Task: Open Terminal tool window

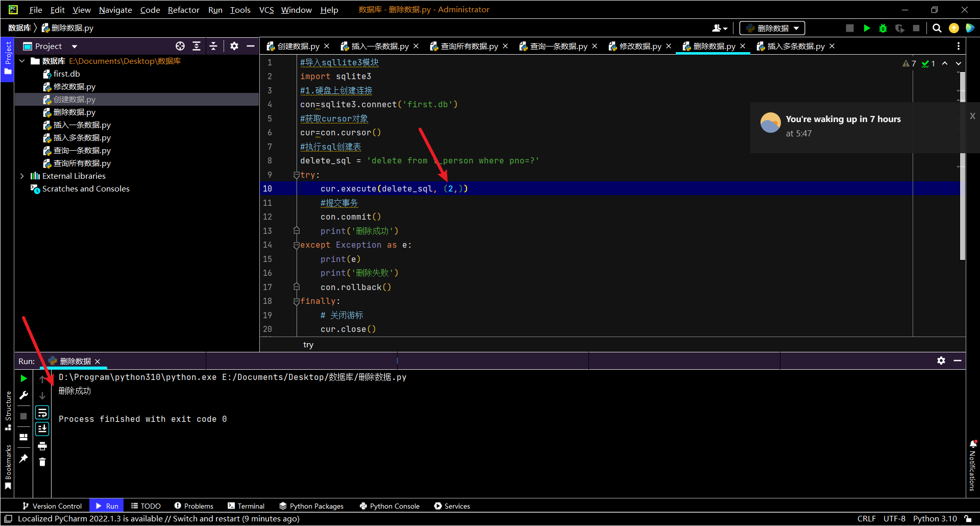Action: (246, 506)
